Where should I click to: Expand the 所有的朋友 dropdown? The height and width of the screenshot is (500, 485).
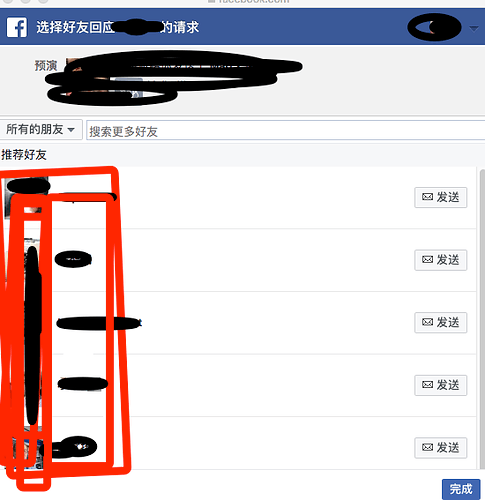[x=40, y=129]
